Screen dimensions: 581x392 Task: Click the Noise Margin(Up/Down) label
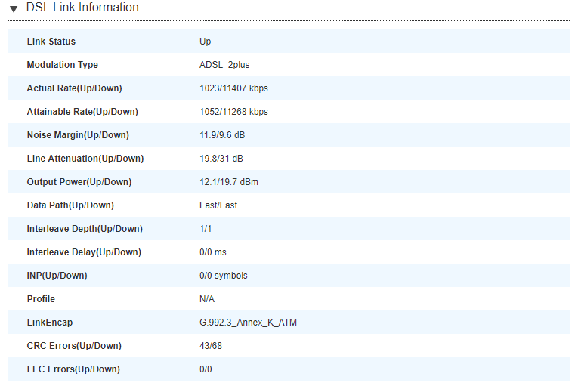[x=78, y=135]
